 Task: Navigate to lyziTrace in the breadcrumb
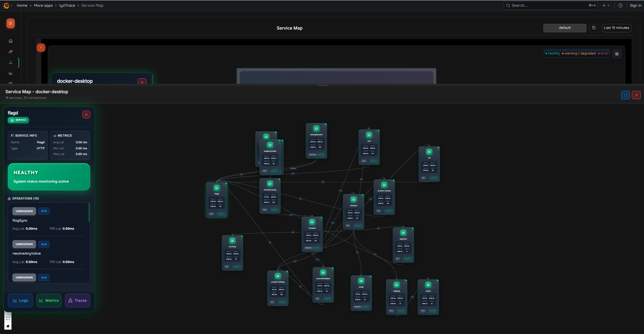tap(67, 5)
